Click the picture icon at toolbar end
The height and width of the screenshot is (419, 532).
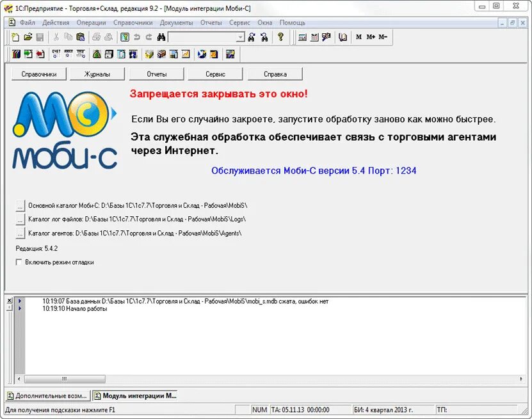pos(230,54)
